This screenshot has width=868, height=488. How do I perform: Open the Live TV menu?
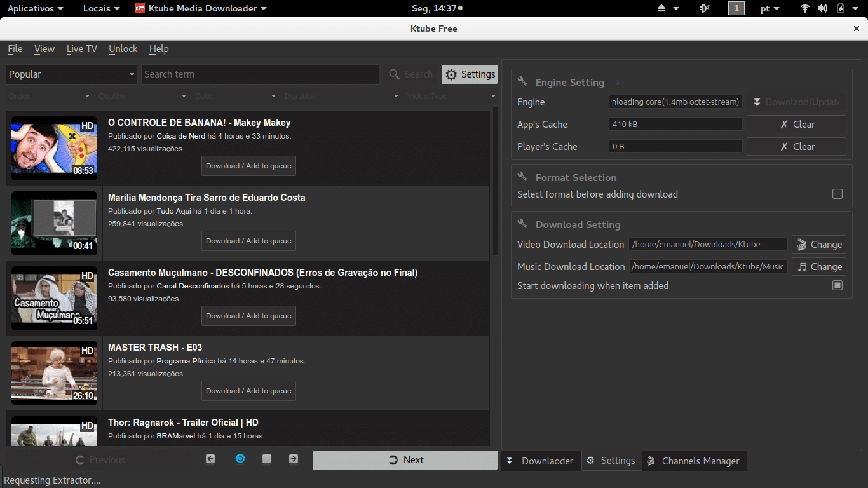(x=82, y=49)
